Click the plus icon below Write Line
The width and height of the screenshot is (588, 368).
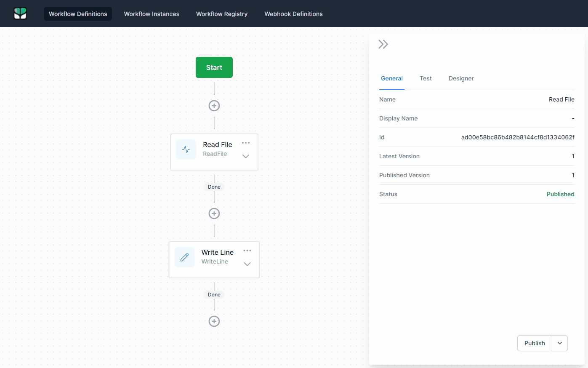pyautogui.click(x=214, y=321)
